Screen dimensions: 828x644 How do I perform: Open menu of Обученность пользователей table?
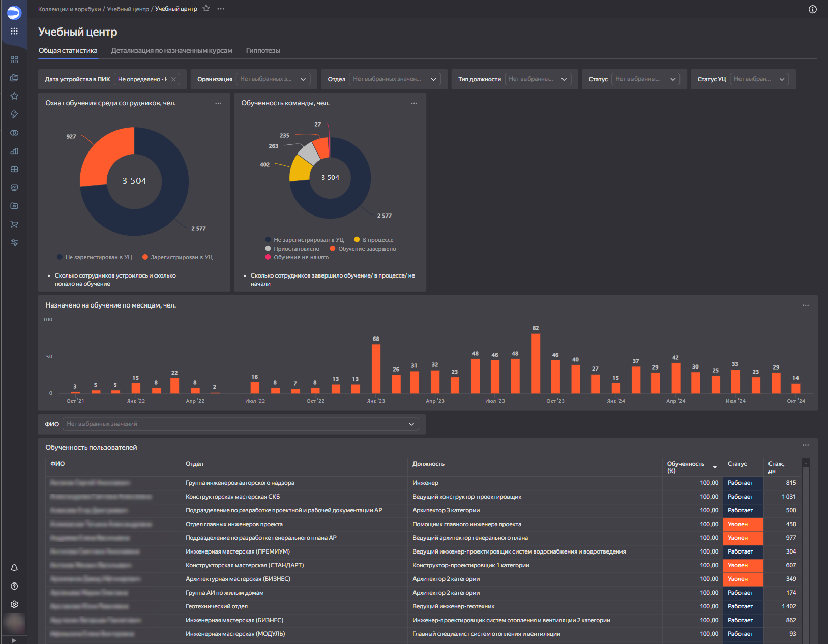(806, 445)
